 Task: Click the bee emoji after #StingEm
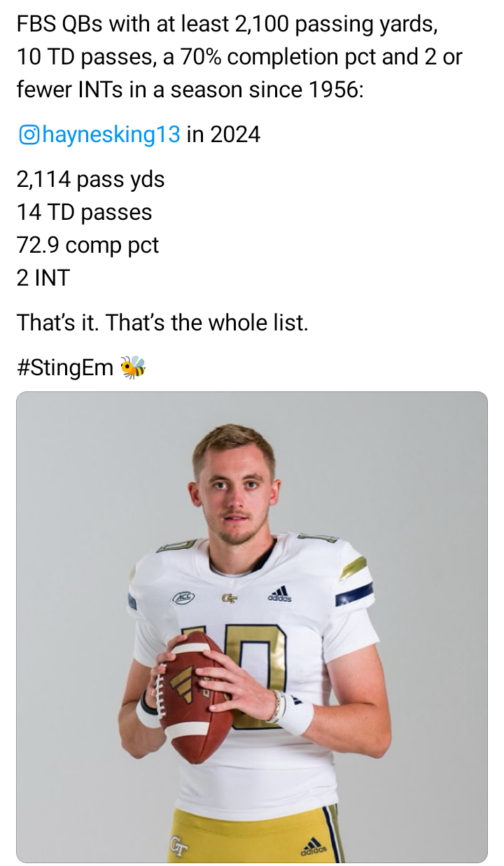point(133,367)
